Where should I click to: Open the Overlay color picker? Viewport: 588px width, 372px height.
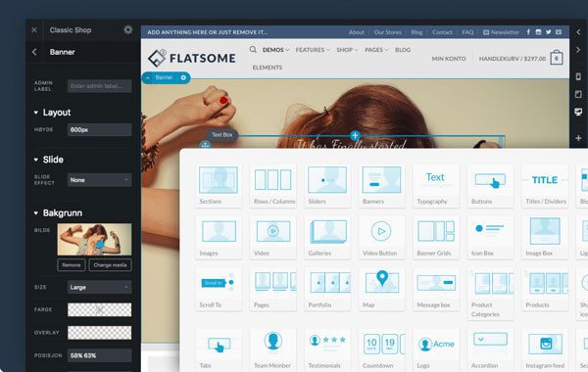99,333
